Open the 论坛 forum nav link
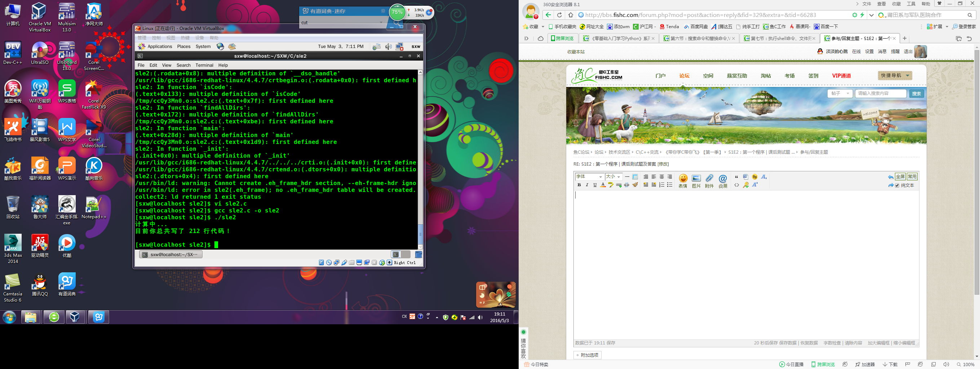The width and height of the screenshot is (980, 369). 684,76
